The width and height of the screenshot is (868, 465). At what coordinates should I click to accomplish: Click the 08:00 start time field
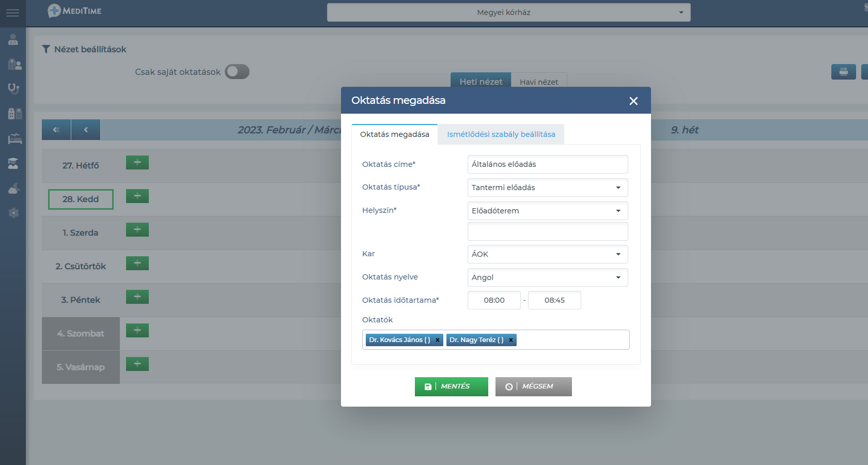click(x=494, y=300)
